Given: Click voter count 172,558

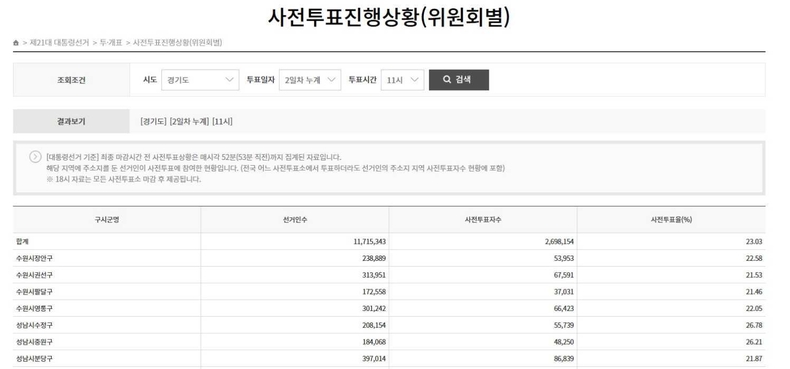Looking at the screenshot, I should coord(374,292).
